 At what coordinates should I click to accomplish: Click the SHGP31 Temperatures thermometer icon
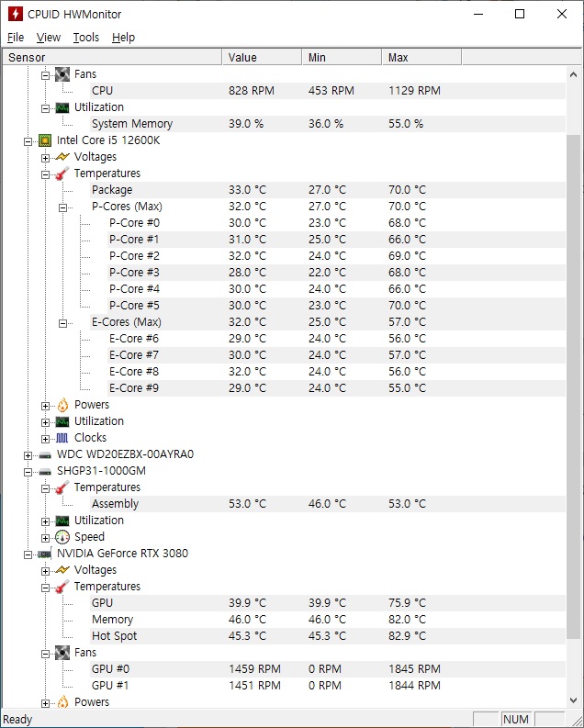point(62,487)
